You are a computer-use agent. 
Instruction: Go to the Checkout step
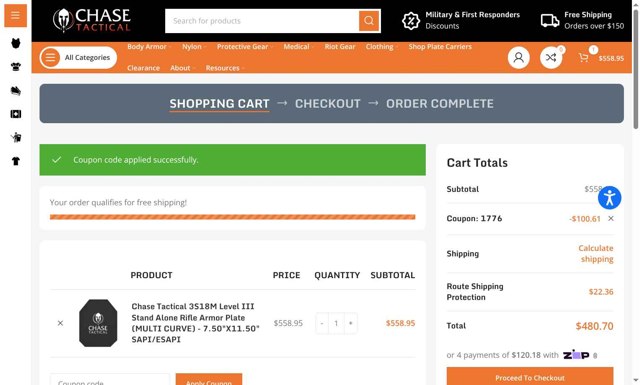328,104
